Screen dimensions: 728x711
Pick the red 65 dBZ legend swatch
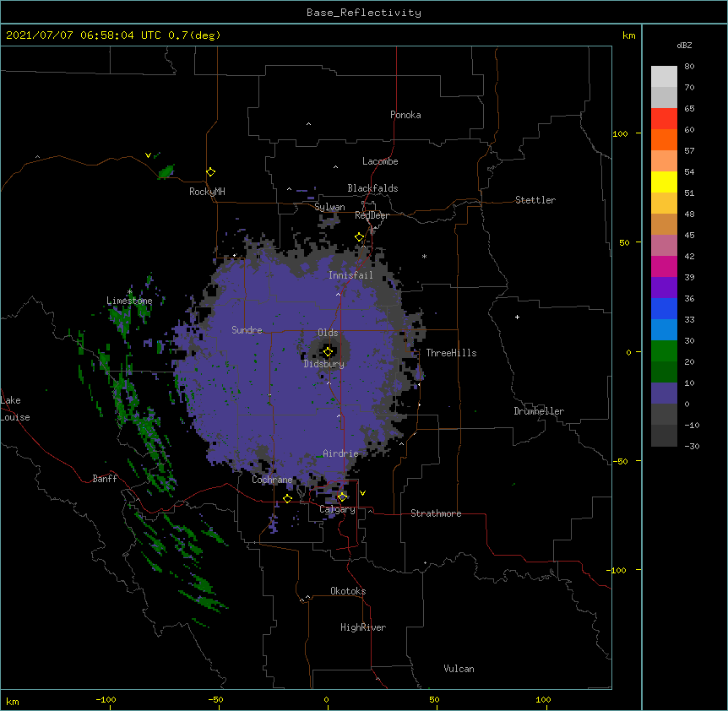pos(664,118)
